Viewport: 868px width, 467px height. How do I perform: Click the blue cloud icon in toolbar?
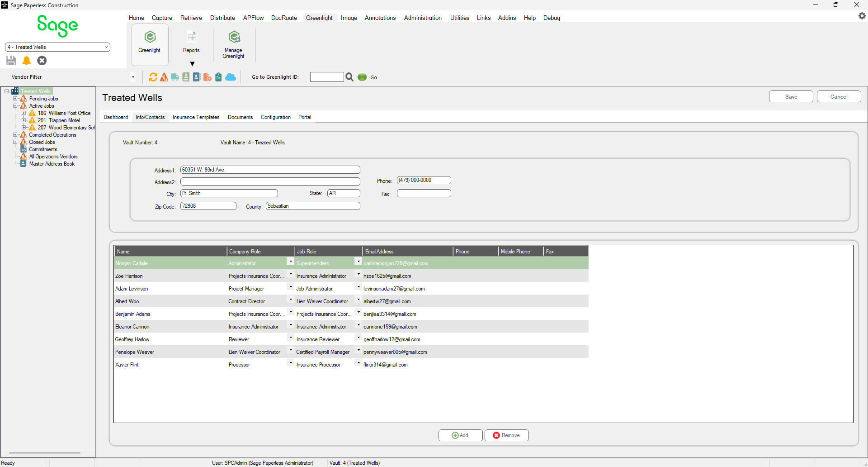coord(231,77)
